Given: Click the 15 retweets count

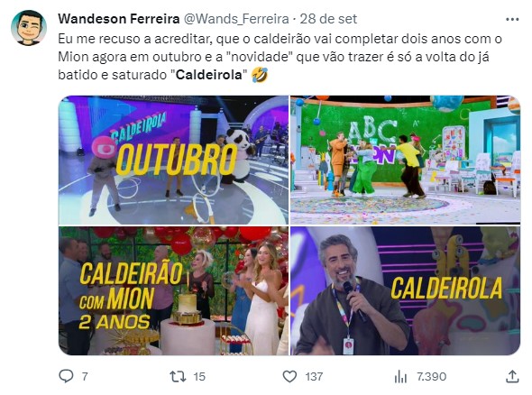Looking at the screenshot, I should click(x=199, y=376).
